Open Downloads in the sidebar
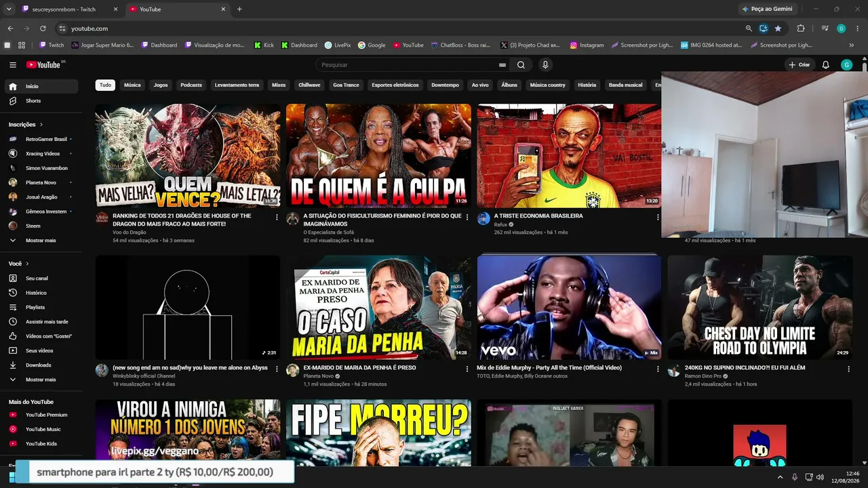 [x=41, y=365]
